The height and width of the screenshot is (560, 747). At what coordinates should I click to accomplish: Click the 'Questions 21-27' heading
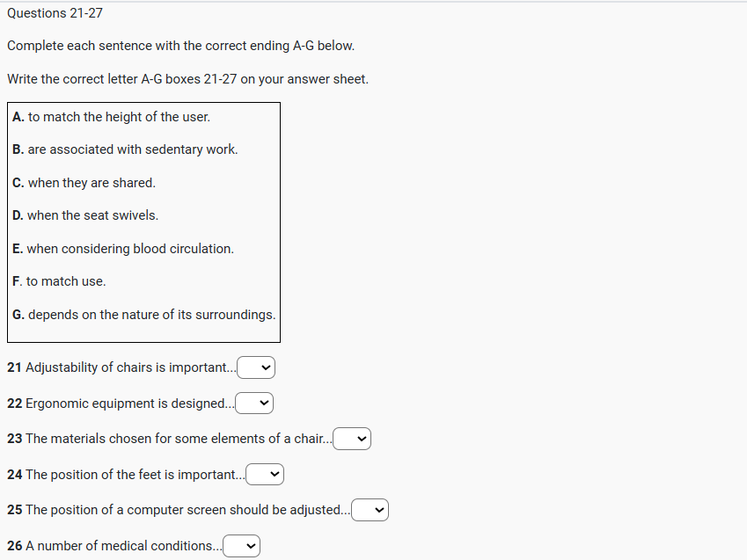coord(55,13)
